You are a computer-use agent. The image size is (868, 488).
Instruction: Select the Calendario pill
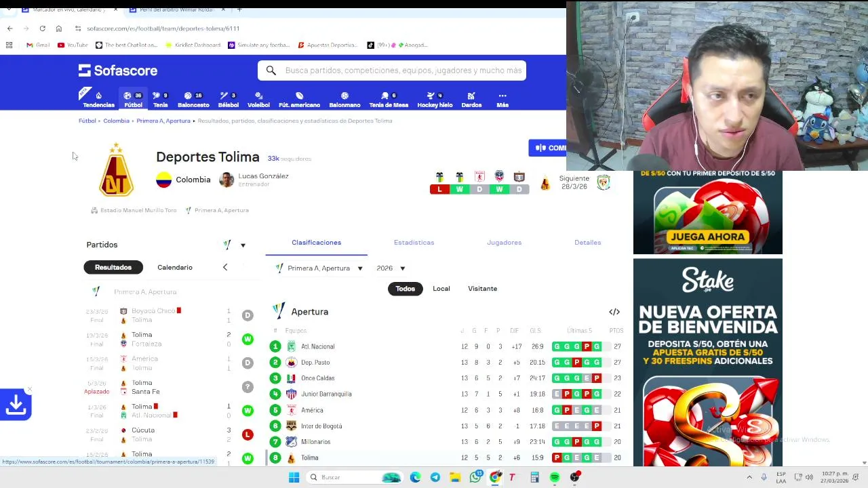pos(175,267)
